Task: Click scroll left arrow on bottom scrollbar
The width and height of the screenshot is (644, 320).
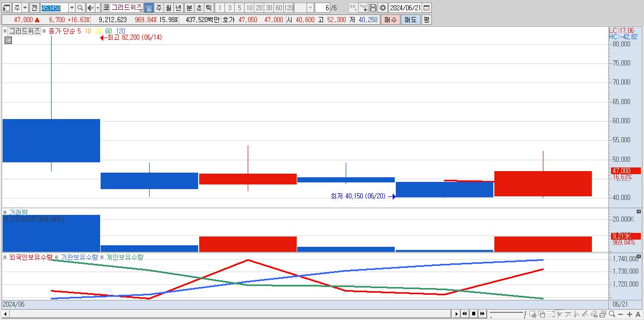Action: click(x=6, y=314)
